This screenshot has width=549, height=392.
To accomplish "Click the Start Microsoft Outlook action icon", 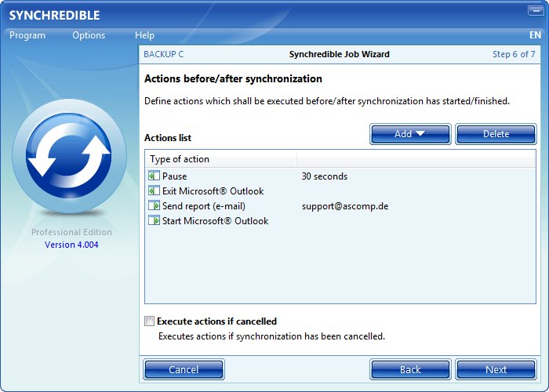I will tap(154, 221).
